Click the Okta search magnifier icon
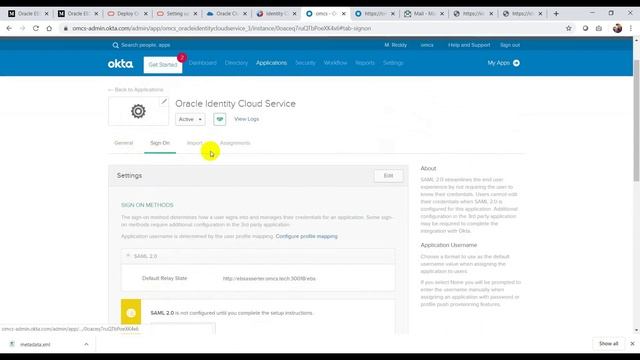640x360 pixels. click(116, 45)
